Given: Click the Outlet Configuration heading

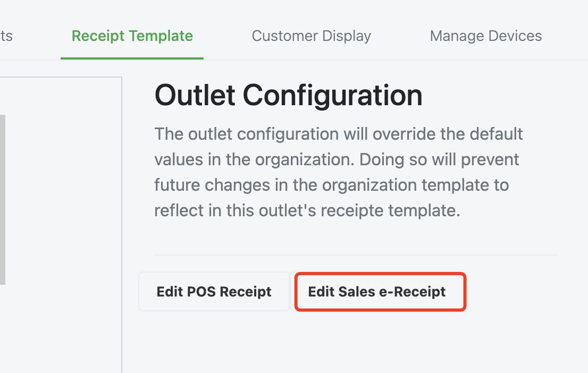Looking at the screenshot, I should tap(288, 95).
